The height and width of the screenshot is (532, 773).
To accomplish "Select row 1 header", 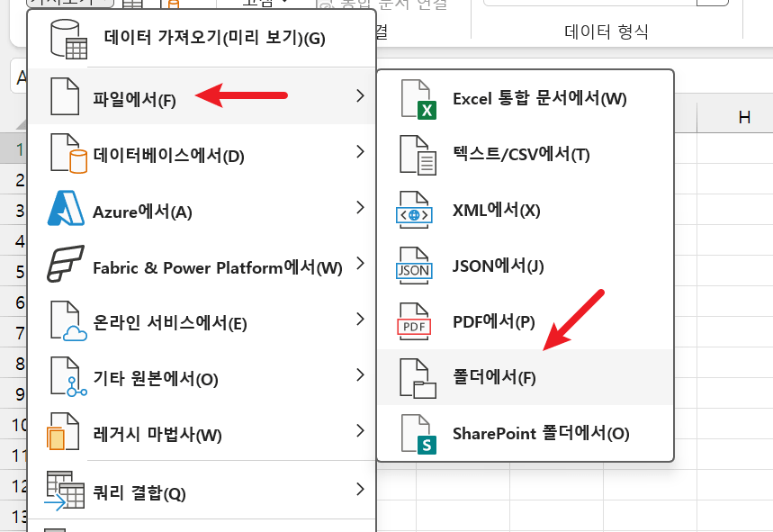I will pos(14,149).
